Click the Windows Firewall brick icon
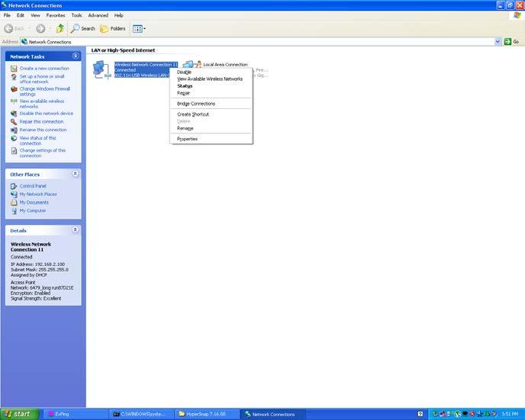Screen dimensions: 525x420 (x=14, y=89)
